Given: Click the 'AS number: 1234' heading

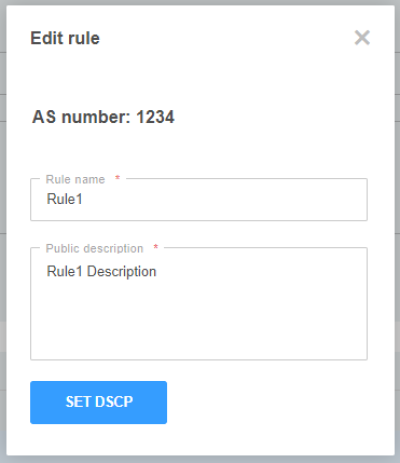Looking at the screenshot, I should (103, 117).
